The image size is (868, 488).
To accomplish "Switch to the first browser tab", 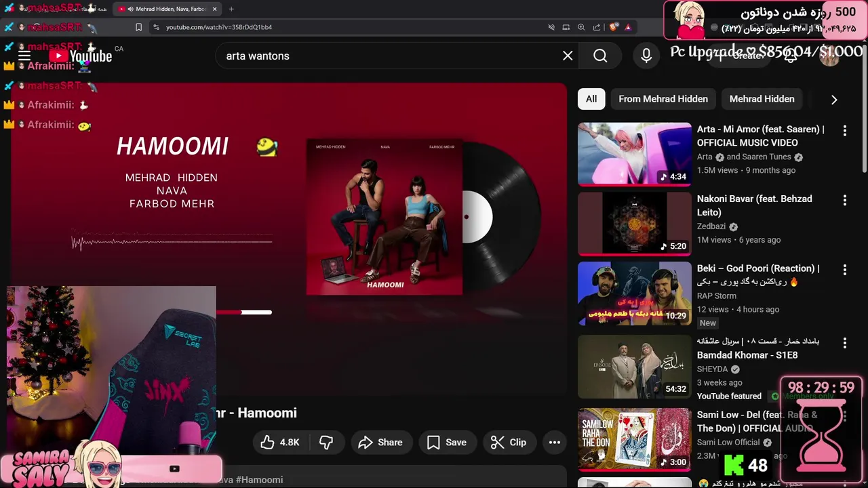I will (x=56, y=9).
